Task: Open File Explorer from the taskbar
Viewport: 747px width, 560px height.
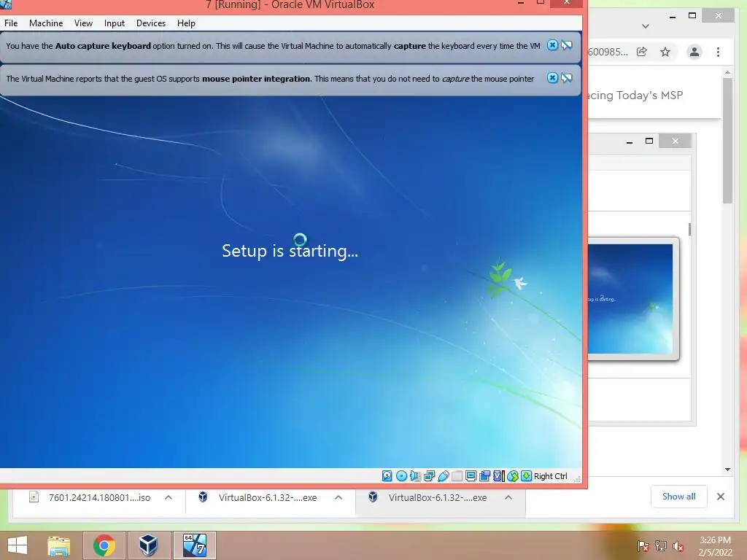Action: (59, 545)
